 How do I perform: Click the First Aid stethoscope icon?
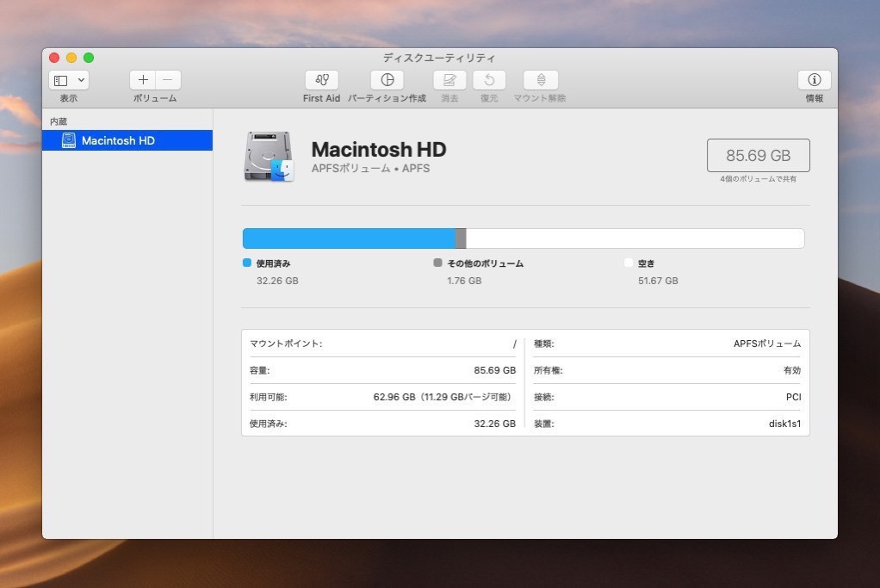click(x=321, y=80)
